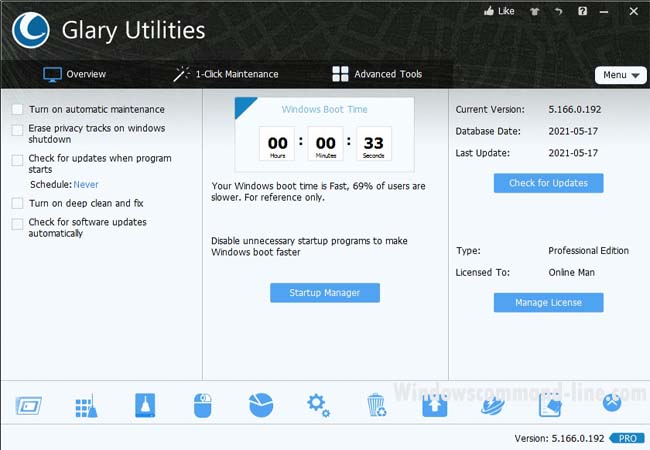Check the Check for updates when program starts box
Image resolution: width=650 pixels, height=450 pixels.
pos(17,160)
